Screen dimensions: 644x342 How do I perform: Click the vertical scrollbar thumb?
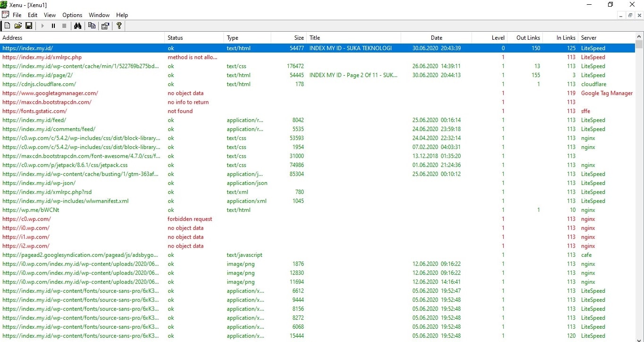click(639, 44)
